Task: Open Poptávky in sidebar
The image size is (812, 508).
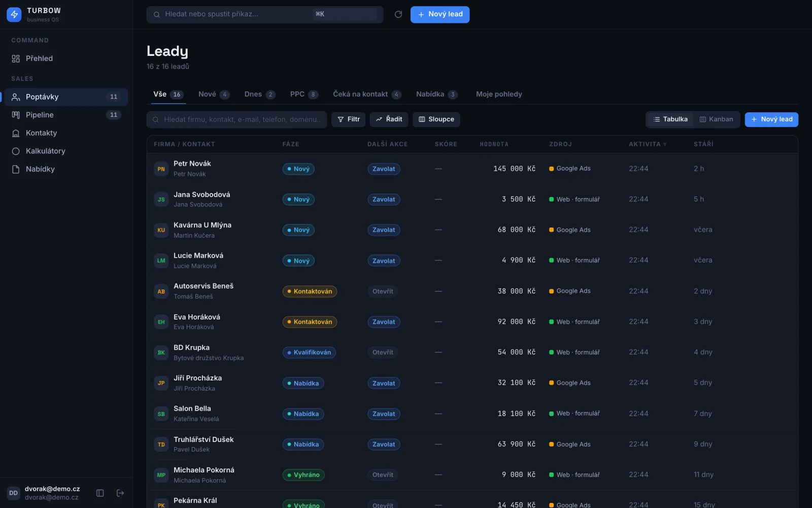Action: click(x=66, y=97)
